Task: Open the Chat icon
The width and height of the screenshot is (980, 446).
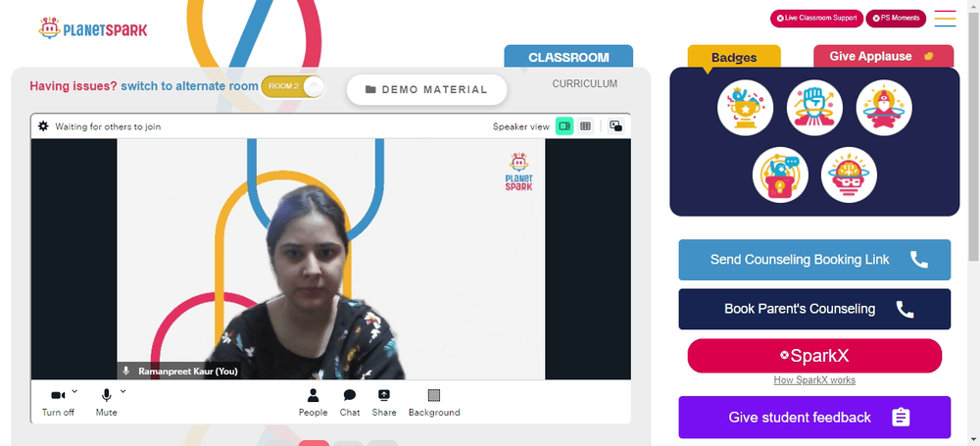Action: pos(350,395)
